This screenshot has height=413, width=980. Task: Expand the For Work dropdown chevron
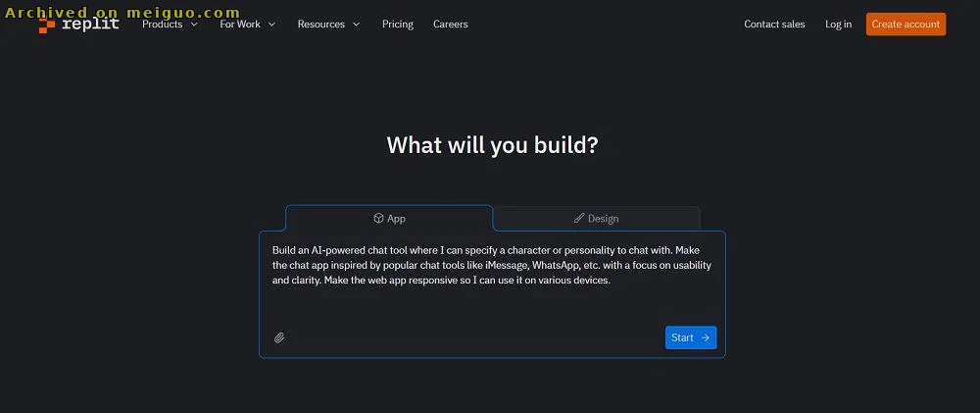tap(271, 25)
